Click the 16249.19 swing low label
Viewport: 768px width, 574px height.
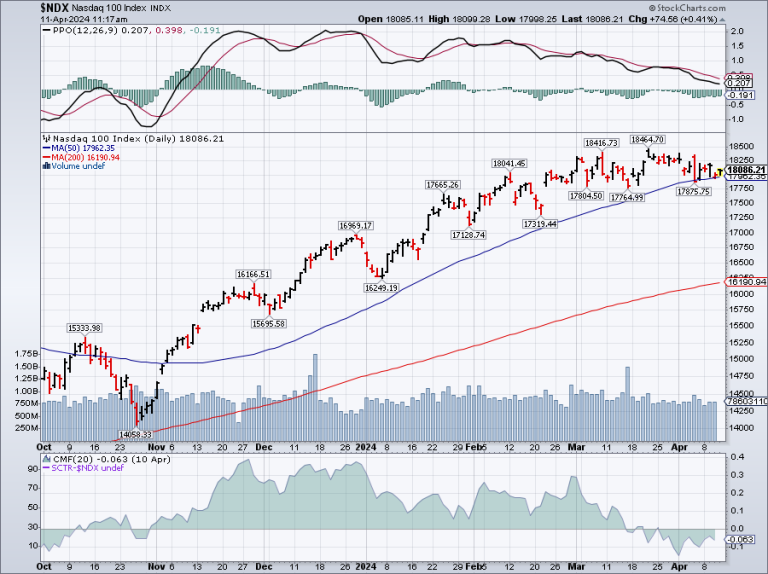coord(379,287)
